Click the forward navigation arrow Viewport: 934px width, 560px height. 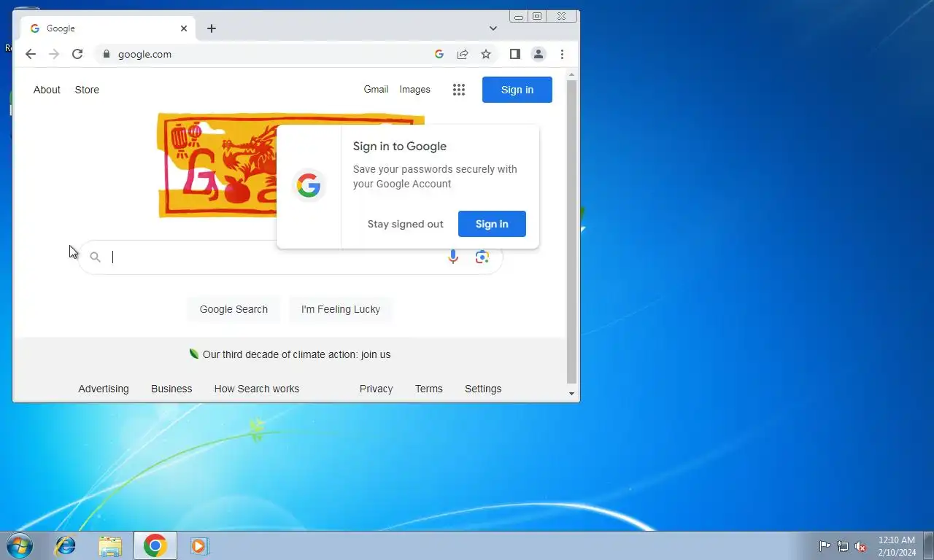pos(54,54)
